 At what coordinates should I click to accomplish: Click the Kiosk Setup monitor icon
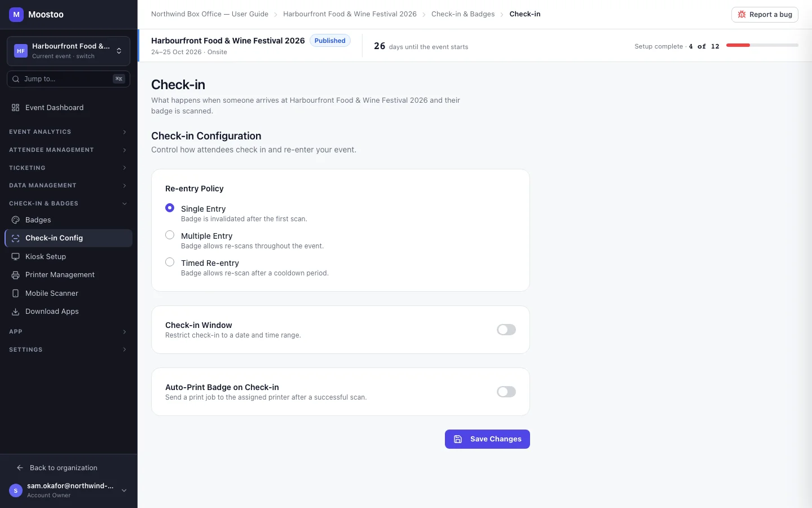16,256
